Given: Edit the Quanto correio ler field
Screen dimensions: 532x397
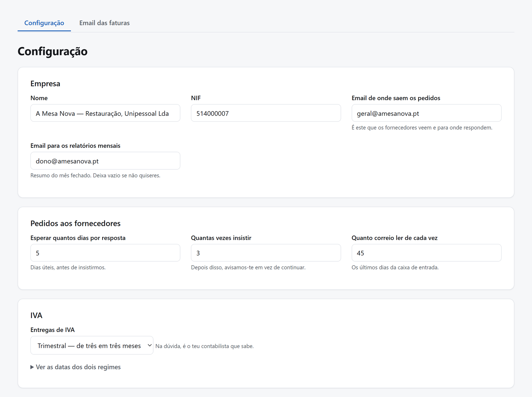Looking at the screenshot, I should pyautogui.click(x=427, y=253).
